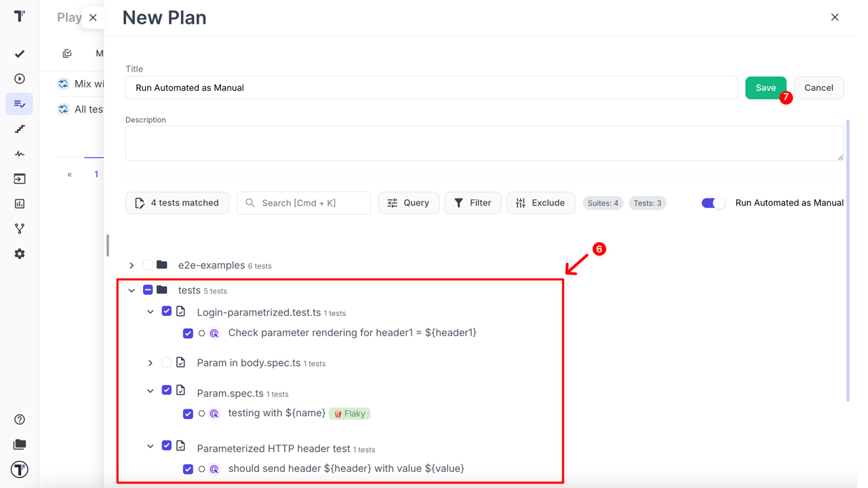Screen dimensions: 868x488
Task: Click the green Save button
Action: point(765,87)
